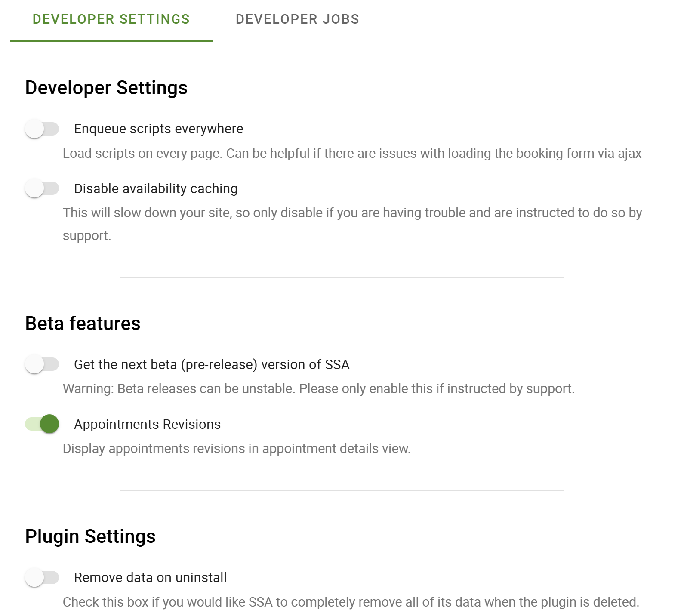
Task: Click the Beta features section heading
Action: [83, 323]
